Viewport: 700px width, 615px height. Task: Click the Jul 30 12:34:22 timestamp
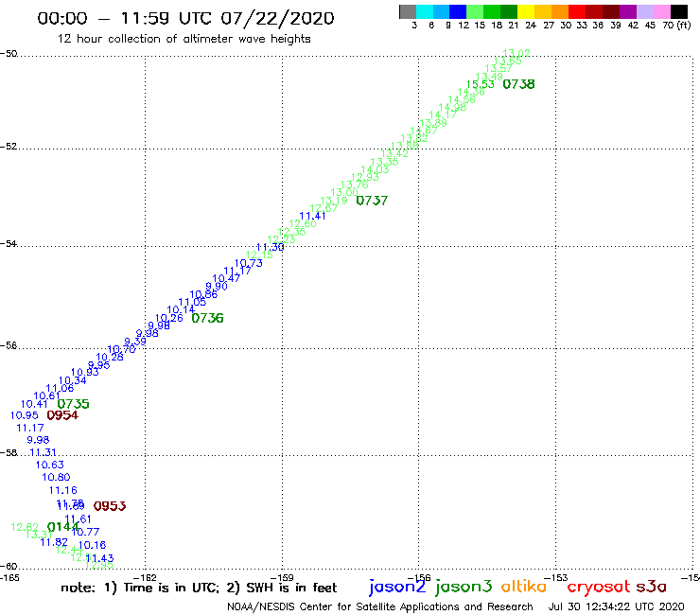[x=616, y=607]
